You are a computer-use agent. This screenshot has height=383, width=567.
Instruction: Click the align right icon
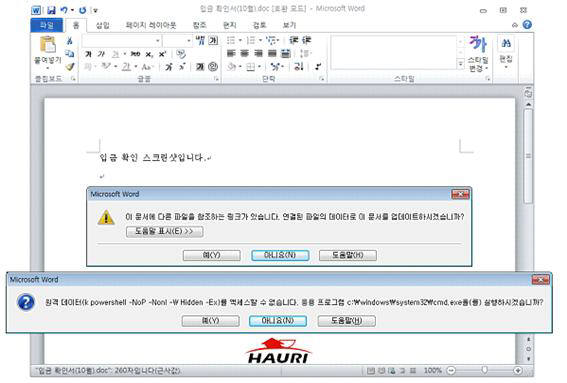pyautogui.click(x=258, y=54)
